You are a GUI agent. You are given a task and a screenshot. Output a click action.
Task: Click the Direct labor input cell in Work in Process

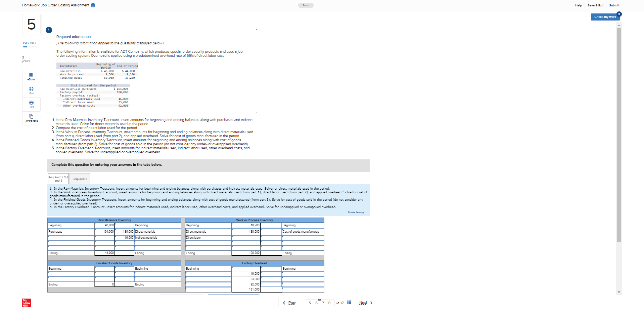pyautogui.click(x=245, y=238)
